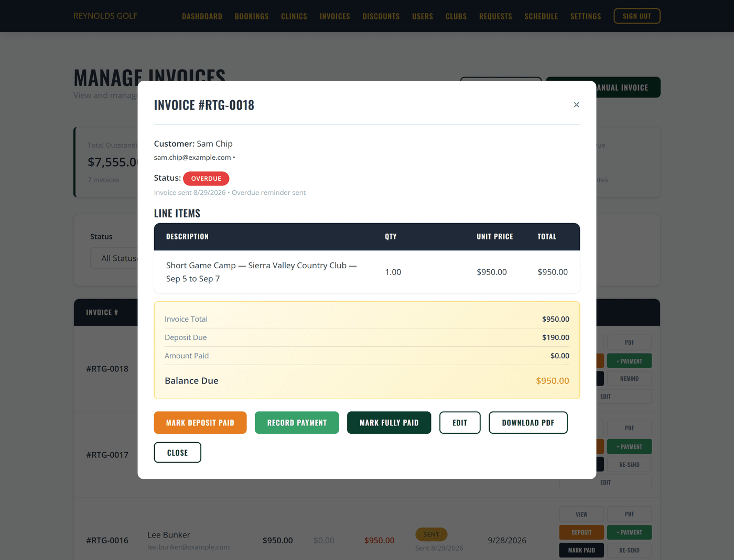Click PDF button in RTG-0016 row
734x560 pixels.
pos(629,514)
